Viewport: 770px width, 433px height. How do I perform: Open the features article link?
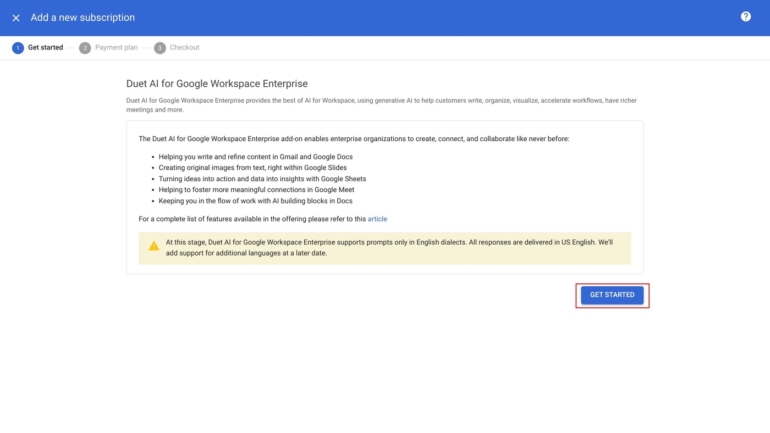click(x=377, y=218)
